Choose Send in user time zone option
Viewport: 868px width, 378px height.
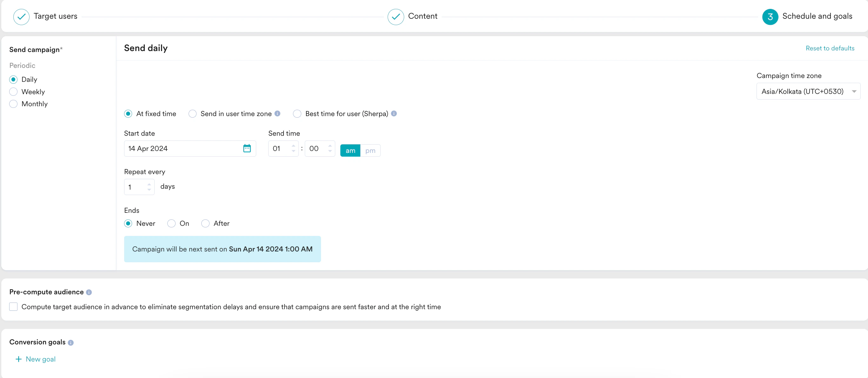(192, 114)
